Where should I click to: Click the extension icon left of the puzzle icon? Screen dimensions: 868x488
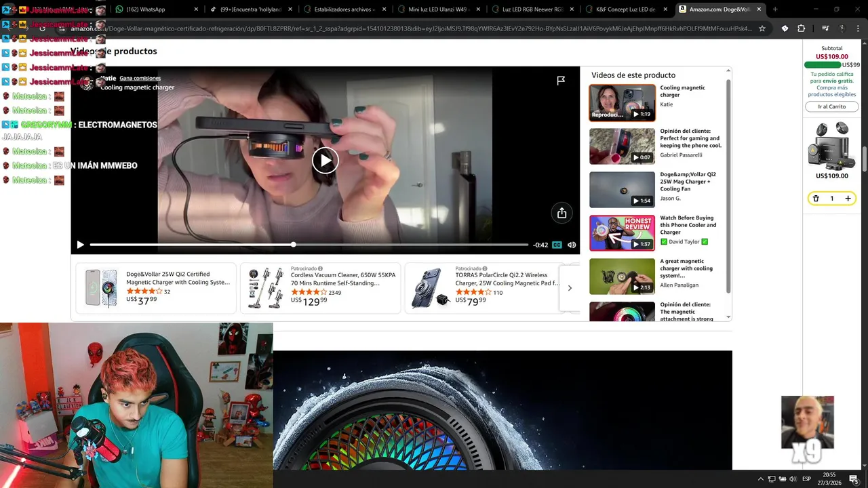point(785,28)
